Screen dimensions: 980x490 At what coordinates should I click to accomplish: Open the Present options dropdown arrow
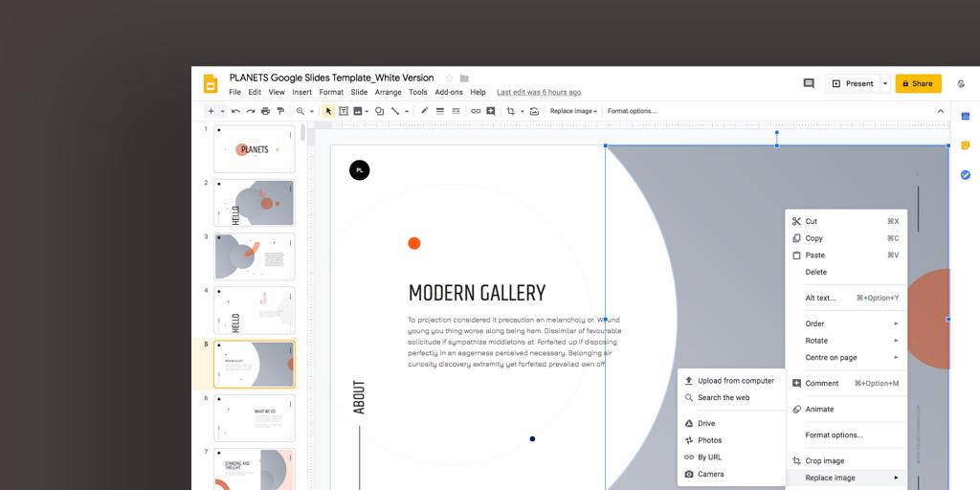pyautogui.click(x=885, y=84)
